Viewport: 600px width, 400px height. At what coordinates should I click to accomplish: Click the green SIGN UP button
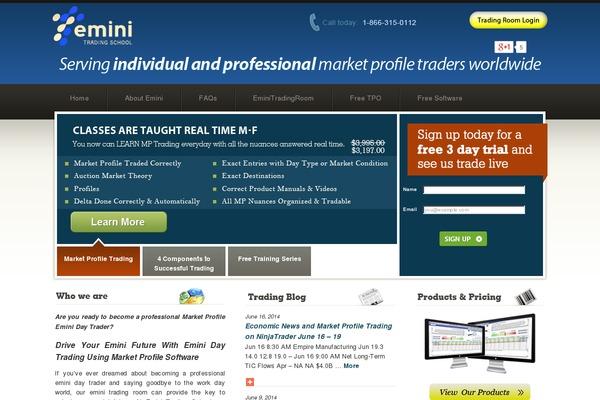[x=463, y=239]
